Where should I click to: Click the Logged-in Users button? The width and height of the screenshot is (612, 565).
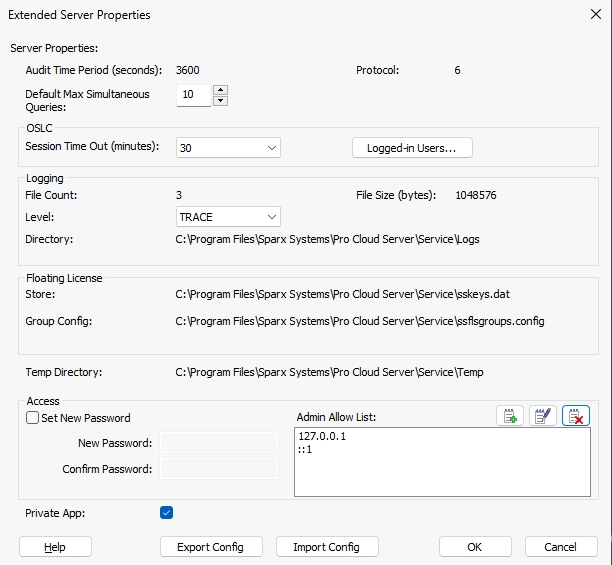[412, 148]
